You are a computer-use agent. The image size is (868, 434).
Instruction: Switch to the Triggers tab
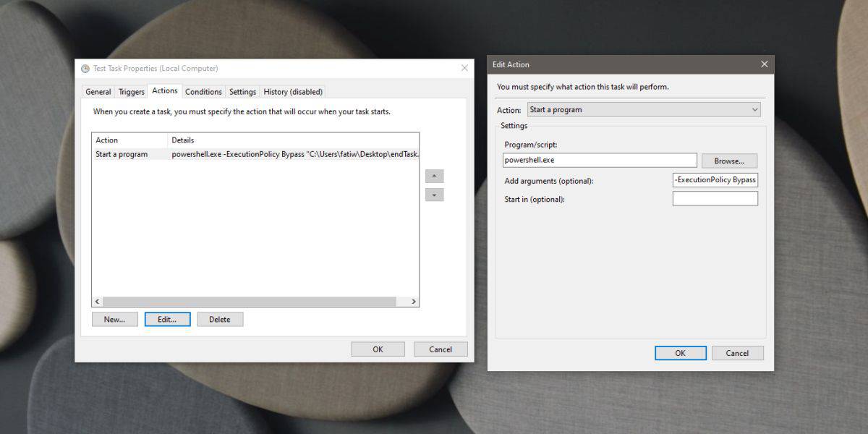pyautogui.click(x=132, y=92)
